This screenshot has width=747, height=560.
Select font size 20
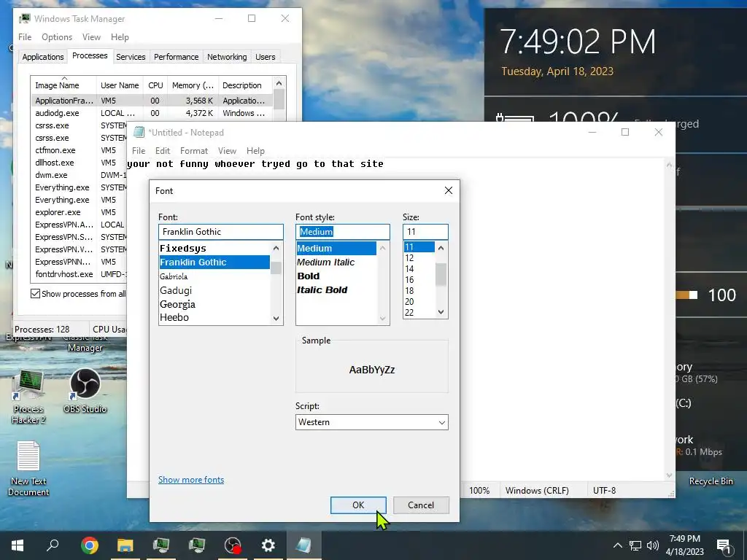(419, 302)
